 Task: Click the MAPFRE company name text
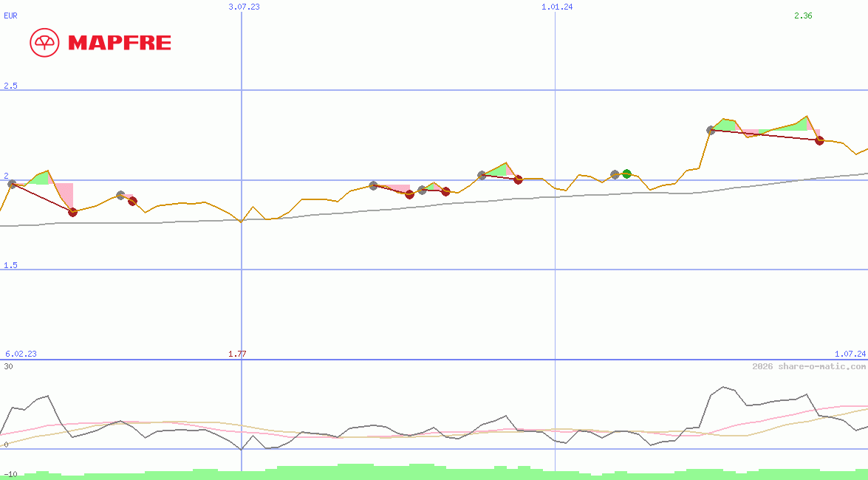(119, 43)
